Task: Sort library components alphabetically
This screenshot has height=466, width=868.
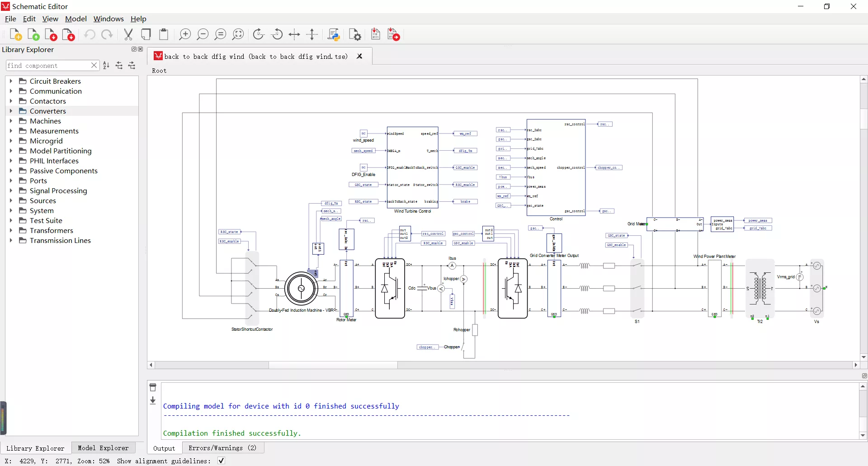Action: 106,66
